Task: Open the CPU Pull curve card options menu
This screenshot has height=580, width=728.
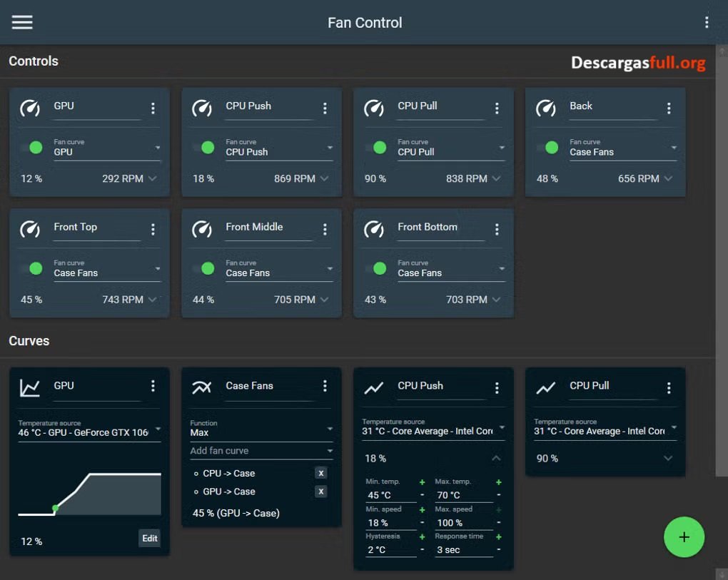Action: tap(669, 387)
